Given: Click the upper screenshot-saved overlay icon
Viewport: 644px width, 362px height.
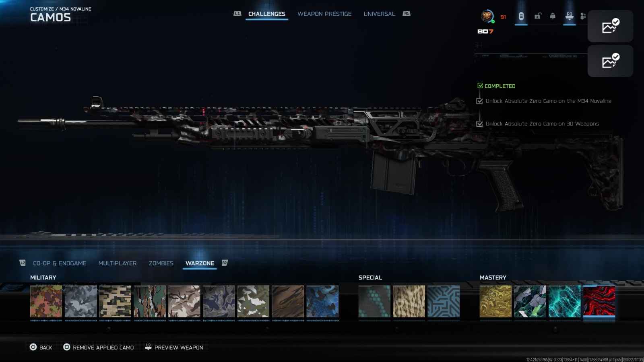Looking at the screenshot, I should click(610, 26).
